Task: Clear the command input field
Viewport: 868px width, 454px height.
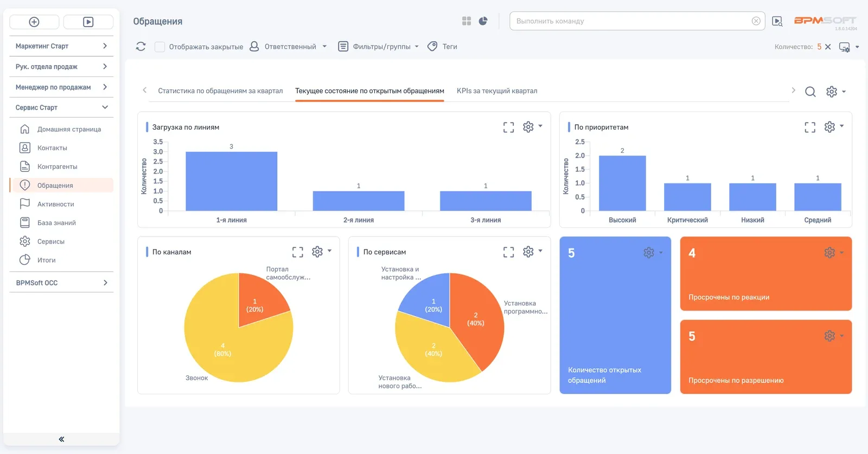Action: (756, 21)
